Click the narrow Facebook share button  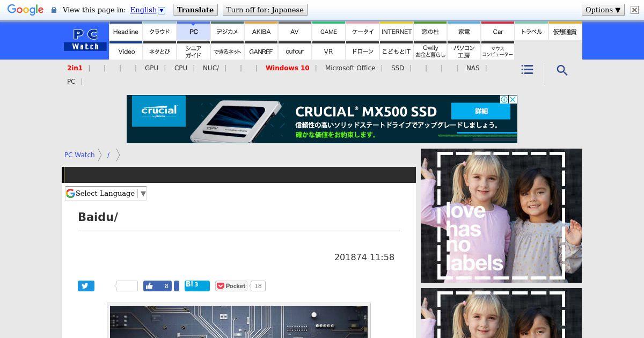tap(177, 286)
